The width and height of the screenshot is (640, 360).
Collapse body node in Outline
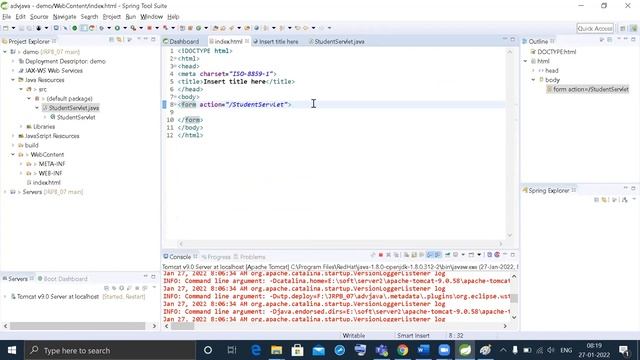(533, 80)
